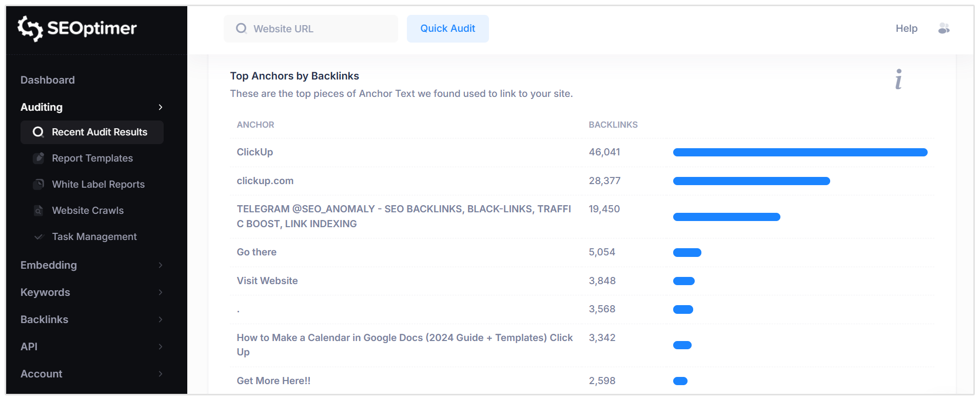The image size is (980, 400).
Task: Click the info icon beside Top Anchors
Action: 898,79
